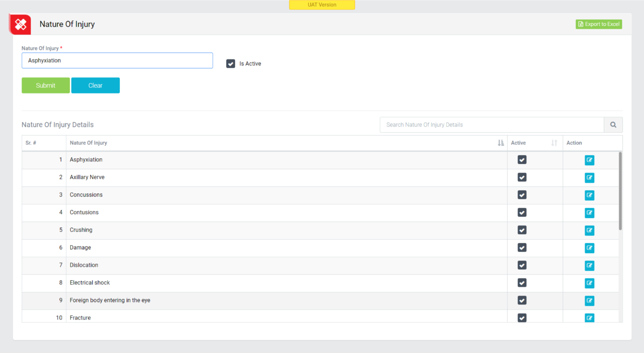The image size is (644, 353).
Task: Toggle Active checkbox for Contusions
Action: [x=522, y=212]
